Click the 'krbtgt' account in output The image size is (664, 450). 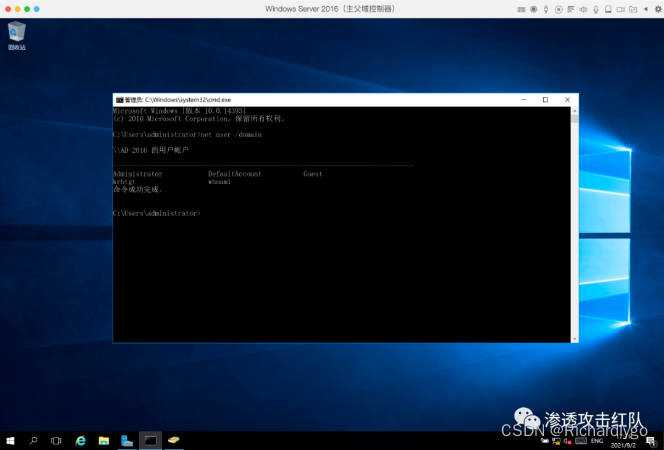coord(124,182)
